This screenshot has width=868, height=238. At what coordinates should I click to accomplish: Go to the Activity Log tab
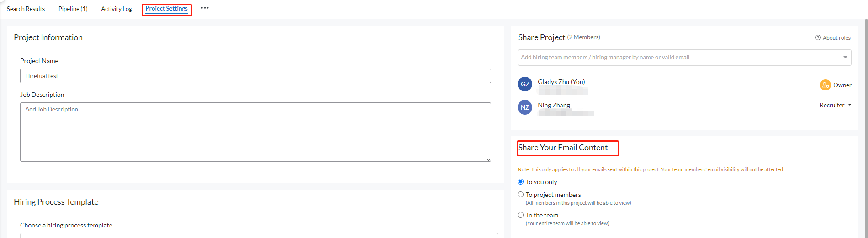coord(116,9)
